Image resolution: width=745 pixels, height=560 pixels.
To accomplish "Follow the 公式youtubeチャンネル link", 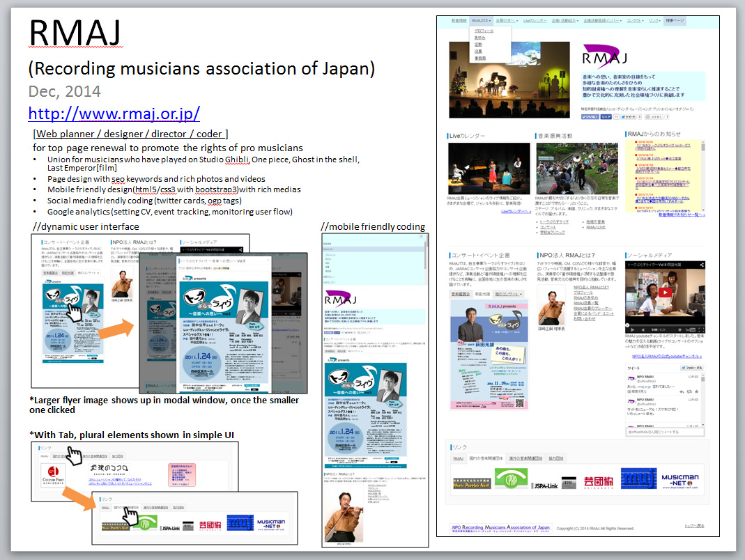I will (667, 356).
